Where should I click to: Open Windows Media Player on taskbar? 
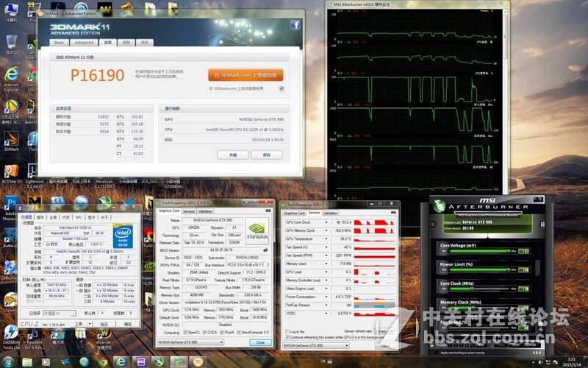pos(46,361)
